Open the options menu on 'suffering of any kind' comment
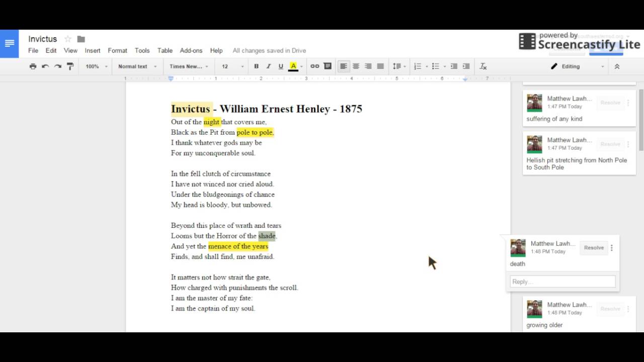Viewport: 644px width, 362px height. coord(628,103)
